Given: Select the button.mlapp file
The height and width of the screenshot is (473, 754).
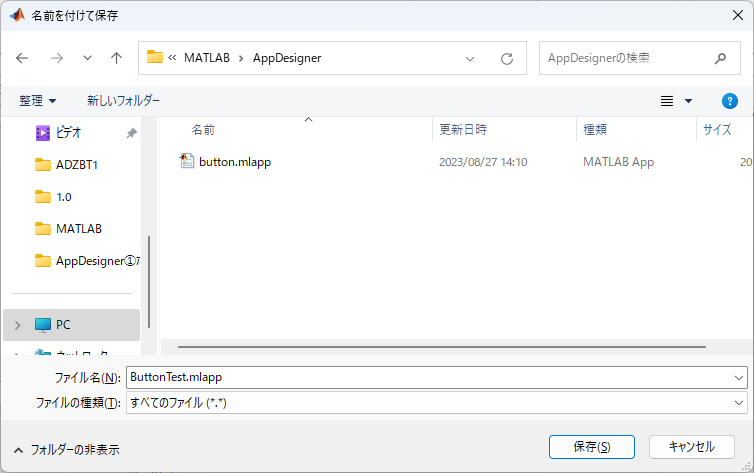Looking at the screenshot, I should click(235, 162).
